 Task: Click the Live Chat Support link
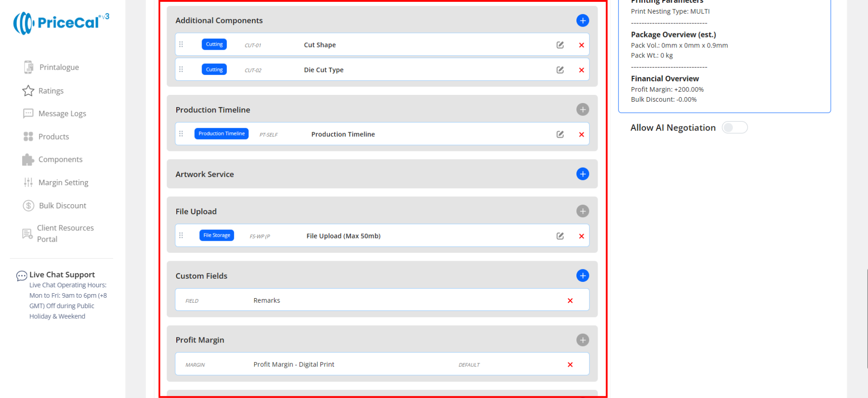pyautogui.click(x=62, y=275)
